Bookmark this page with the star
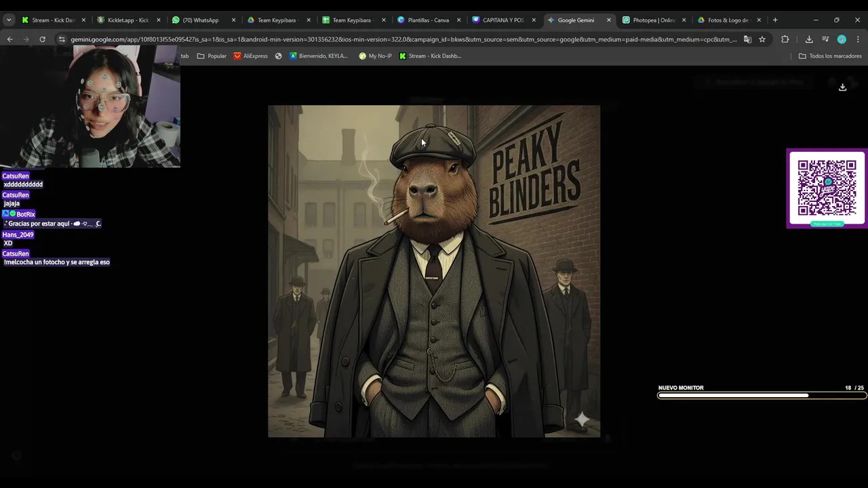This screenshot has height=488, width=868. 762,39
